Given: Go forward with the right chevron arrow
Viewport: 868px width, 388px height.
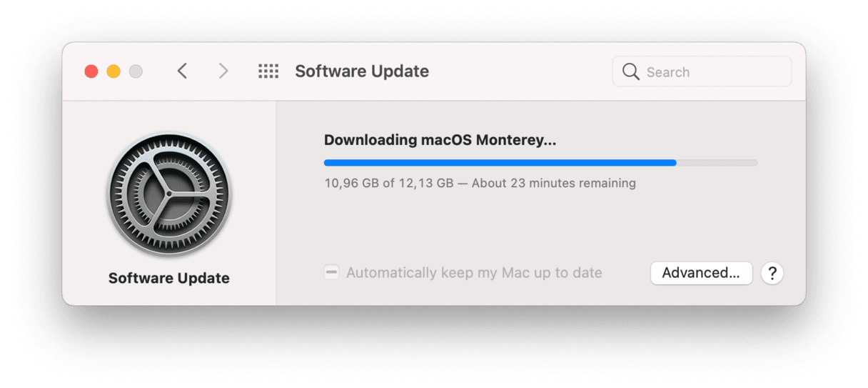Looking at the screenshot, I should 223,71.
